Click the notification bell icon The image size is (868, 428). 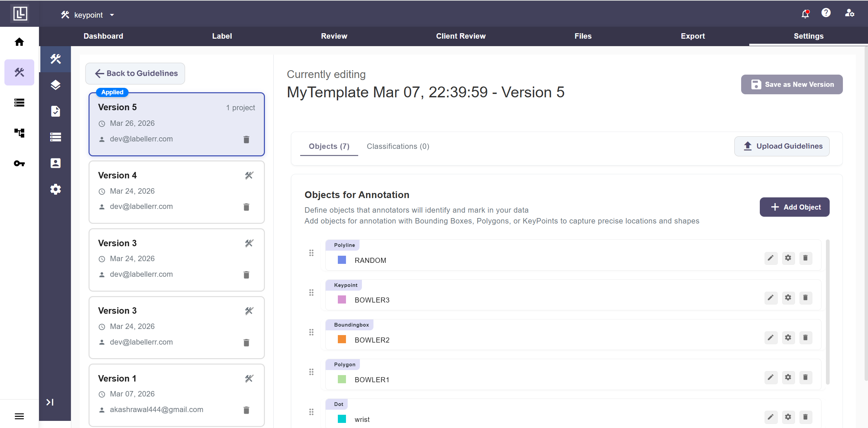(x=805, y=14)
